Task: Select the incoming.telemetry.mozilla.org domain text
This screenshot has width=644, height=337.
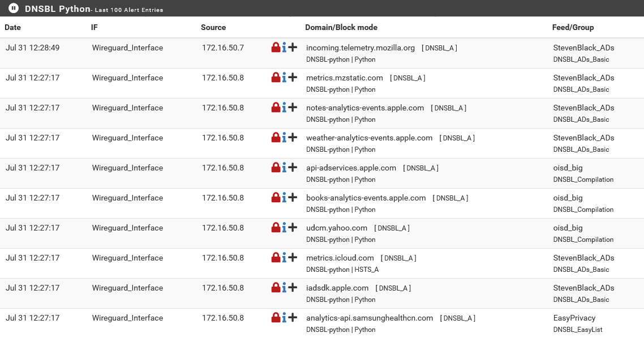Action: tap(360, 48)
